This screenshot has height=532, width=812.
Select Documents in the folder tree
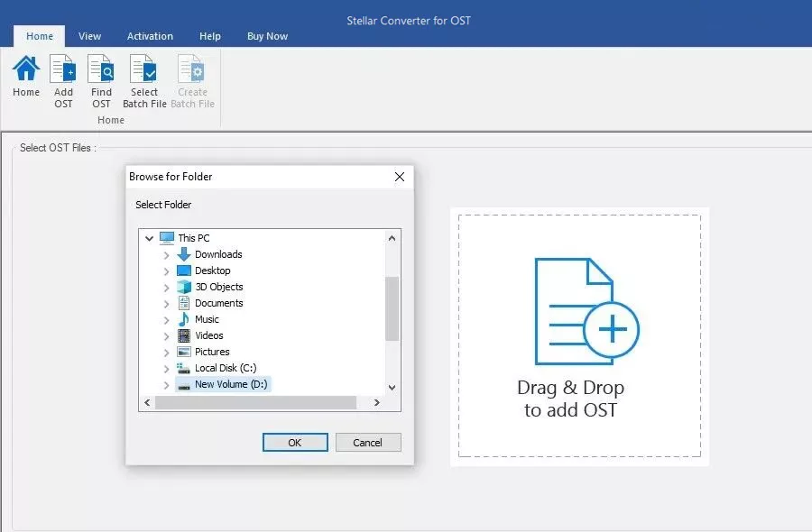tap(218, 303)
